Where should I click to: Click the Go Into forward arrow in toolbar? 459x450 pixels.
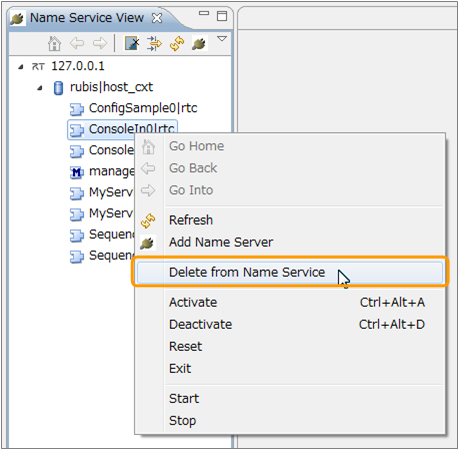(x=100, y=43)
